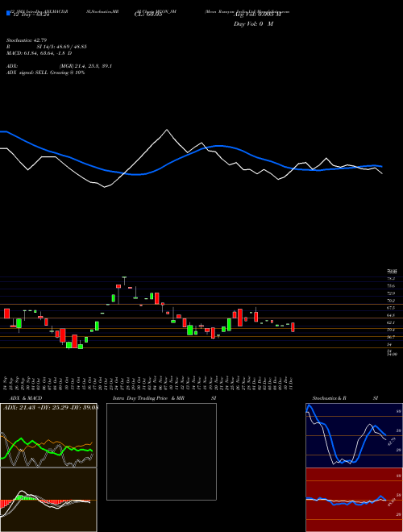Click the MACD: 61.84, 63.64, -1.8 line
The width and height of the screenshot is (403, 532).
39,53
